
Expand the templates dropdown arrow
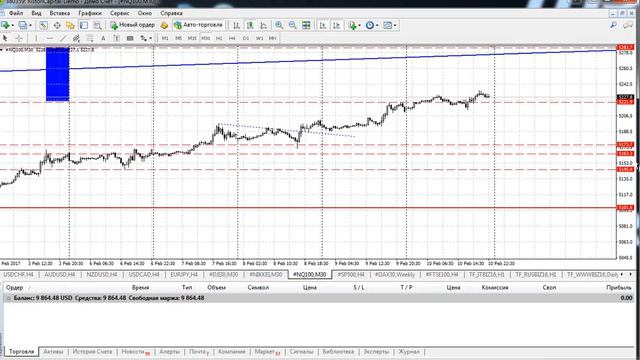[x=395, y=25]
